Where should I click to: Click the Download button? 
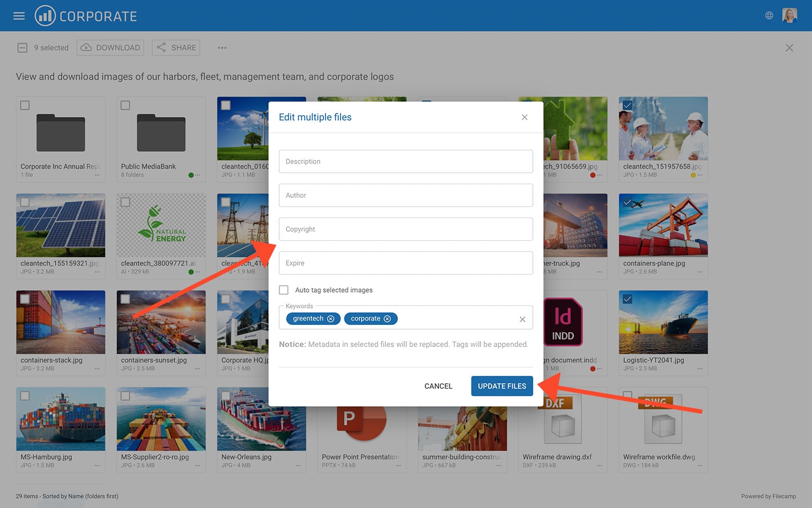(110, 48)
